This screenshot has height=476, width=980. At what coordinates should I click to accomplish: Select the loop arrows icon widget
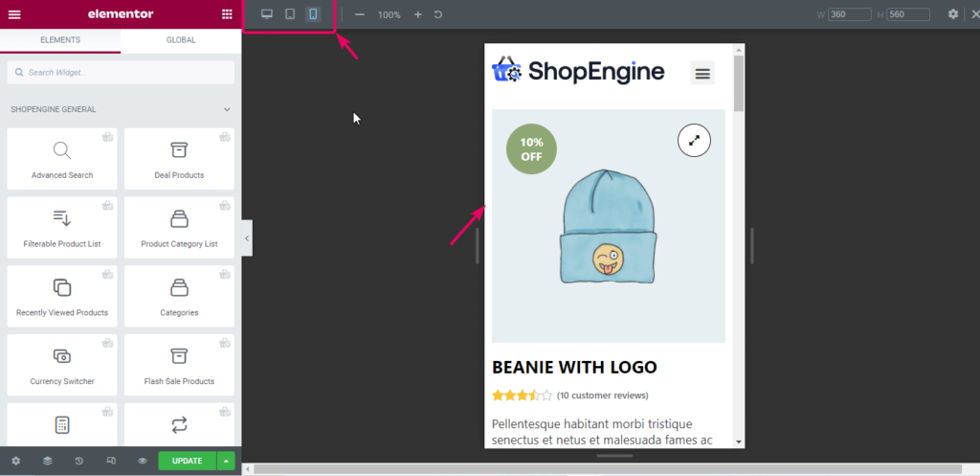click(x=179, y=424)
